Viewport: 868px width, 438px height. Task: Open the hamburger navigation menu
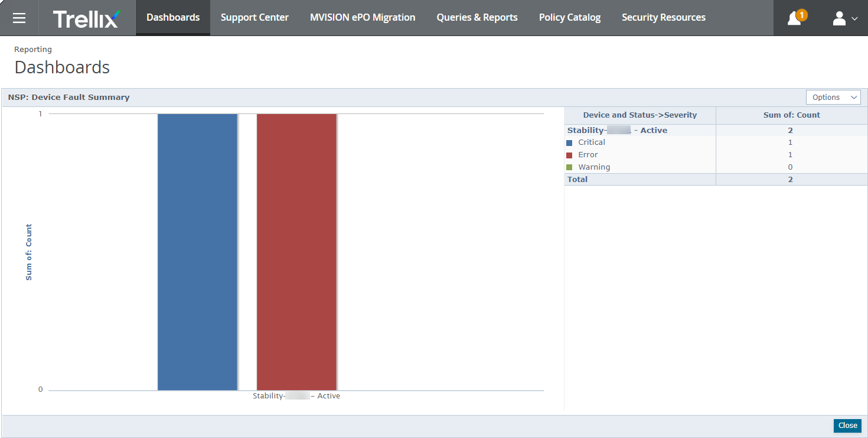pos(19,18)
